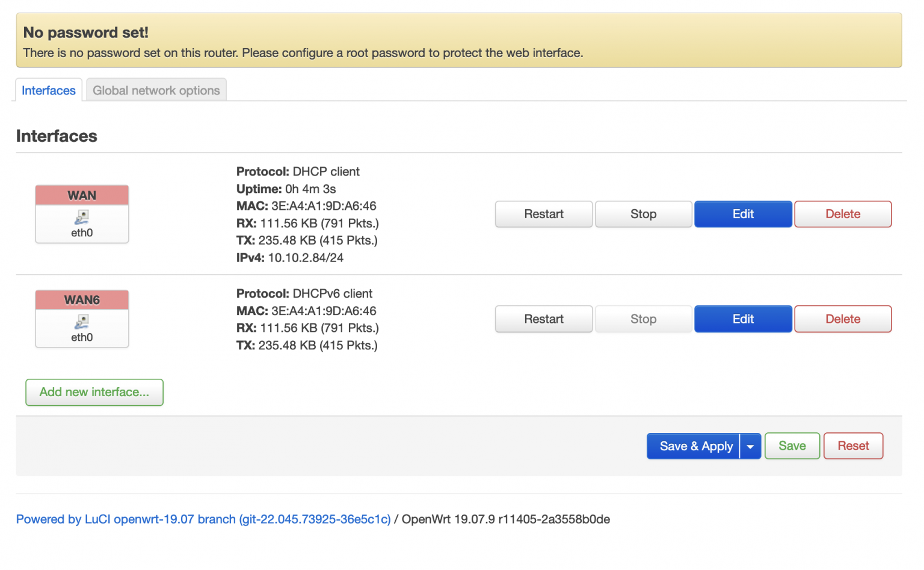Viewport: 924px width, 570px height.
Task: Click the WAN interface network icon
Action: click(82, 216)
